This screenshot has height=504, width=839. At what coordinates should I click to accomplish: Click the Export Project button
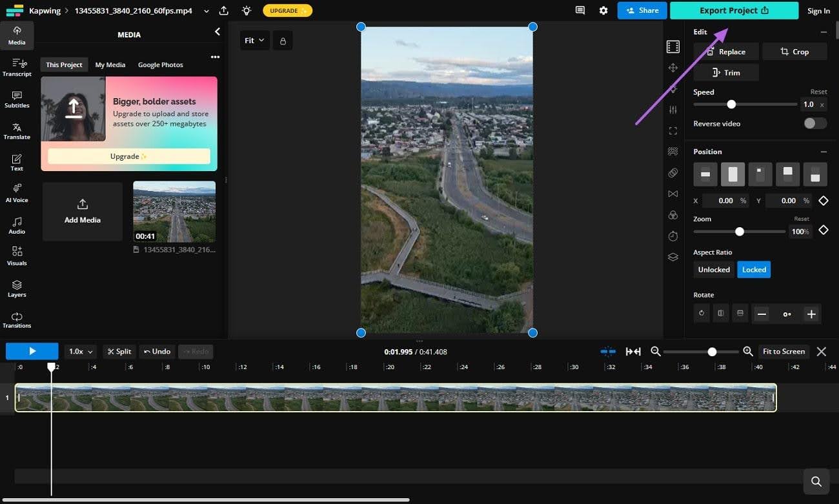[x=734, y=10]
